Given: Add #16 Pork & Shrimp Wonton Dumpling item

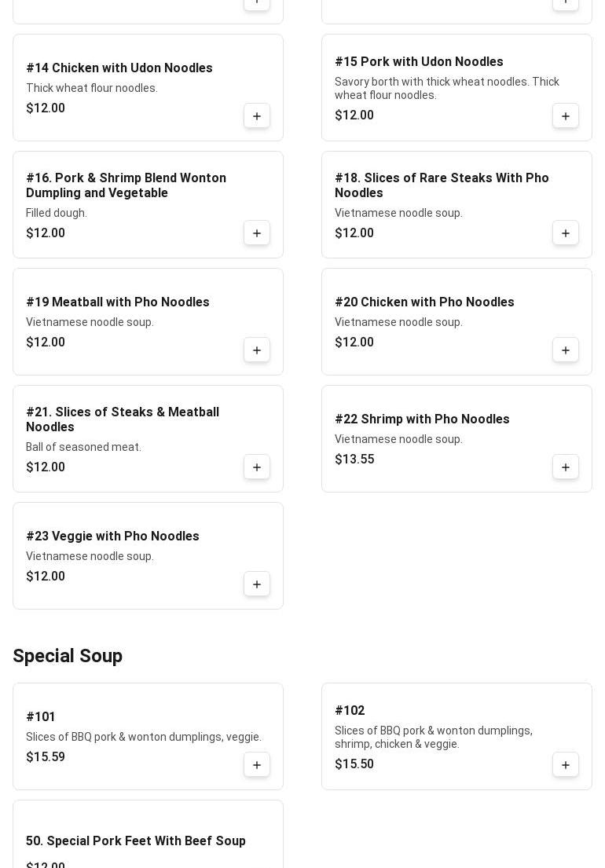Looking at the screenshot, I should pyautogui.click(x=257, y=233).
